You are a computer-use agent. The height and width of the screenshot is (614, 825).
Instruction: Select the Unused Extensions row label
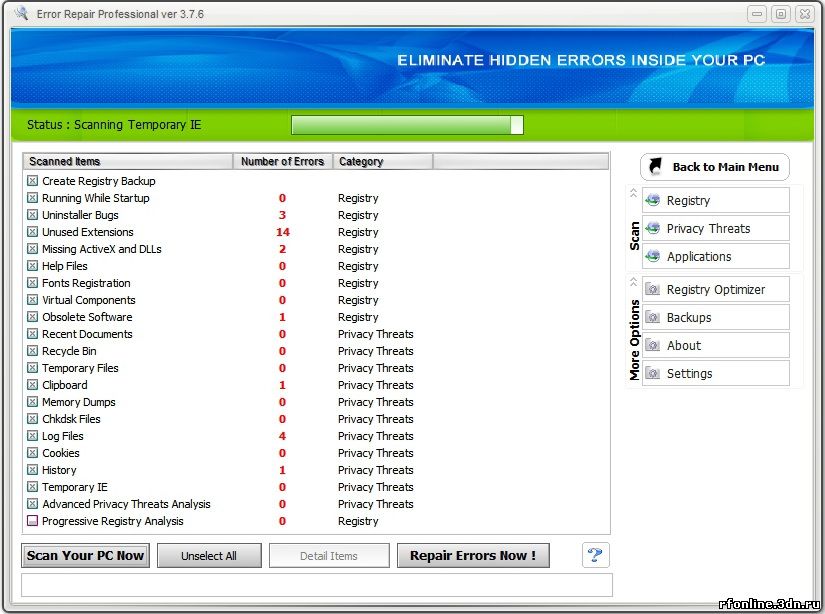(88, 231)
